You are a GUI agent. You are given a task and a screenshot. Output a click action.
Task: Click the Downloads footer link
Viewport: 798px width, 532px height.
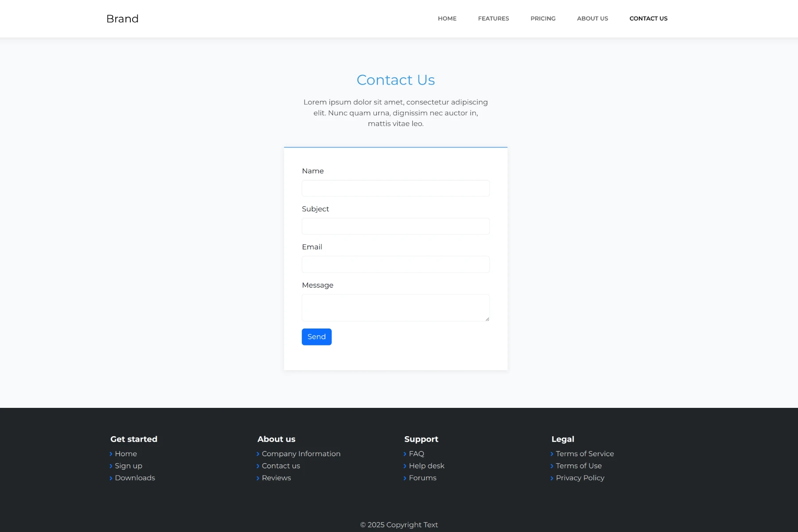[134, 478]
